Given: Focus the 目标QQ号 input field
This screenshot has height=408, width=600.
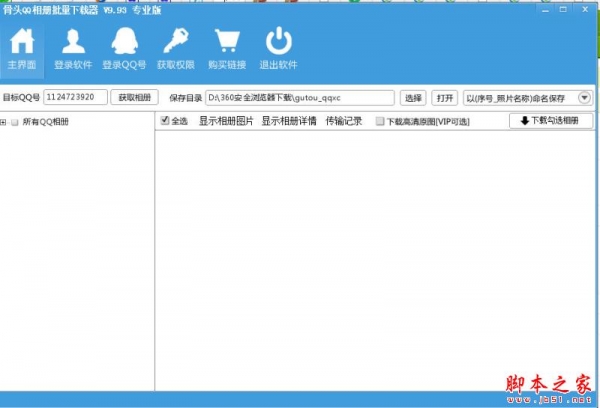Looking at the screenshot, I should (75, 98).
